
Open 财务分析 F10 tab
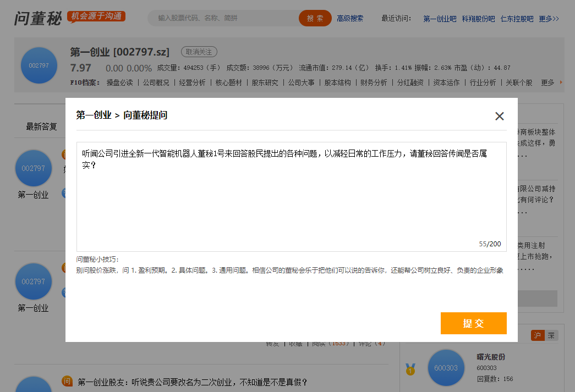[373, 83]
